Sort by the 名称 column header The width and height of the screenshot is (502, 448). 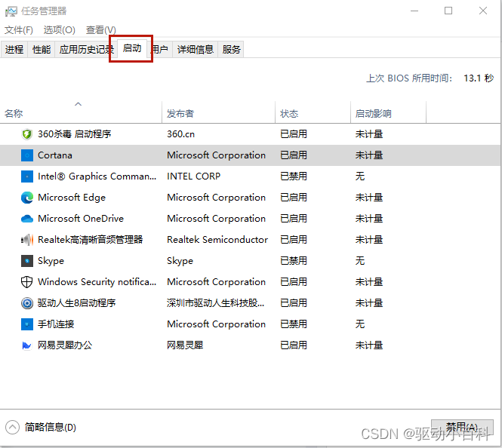click(81, 113)
